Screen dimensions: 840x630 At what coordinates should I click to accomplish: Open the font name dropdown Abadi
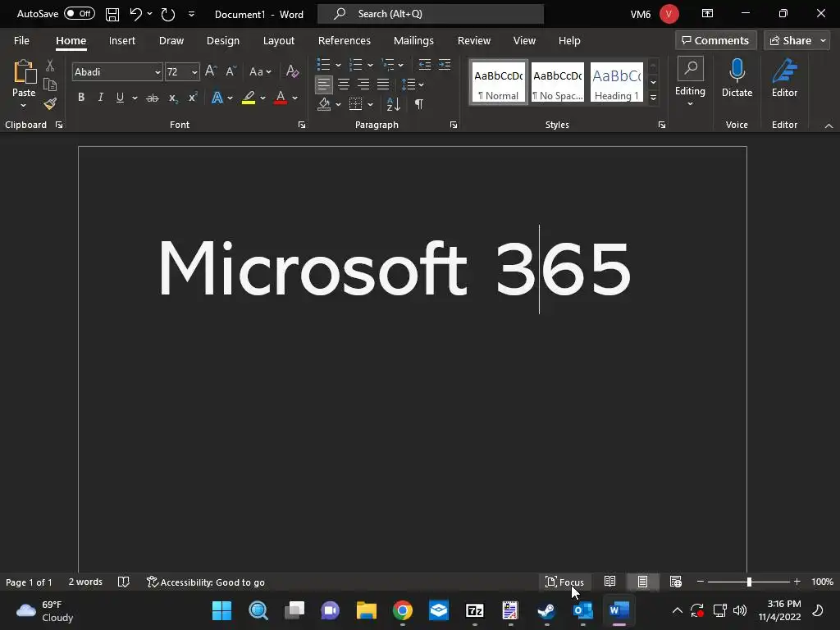(157, 72)
